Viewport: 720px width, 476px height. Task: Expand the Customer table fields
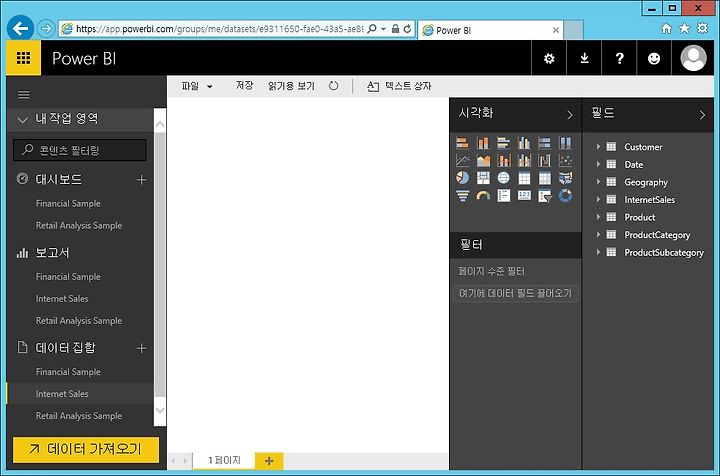pyautogui.click(x=598, y=146)
